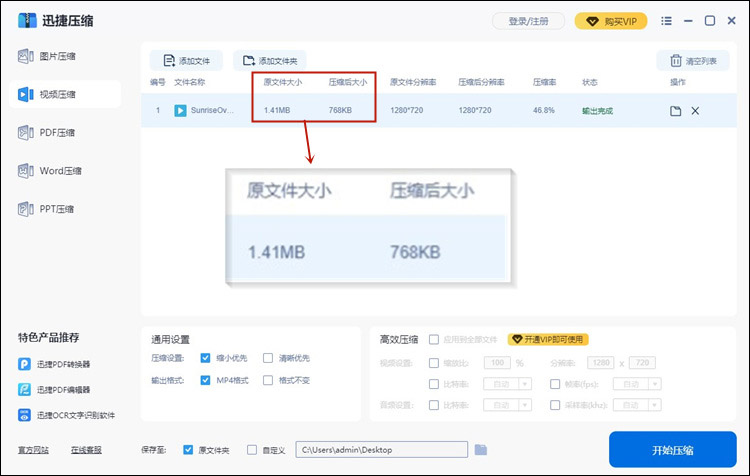Screen dimensions: 750x476
Task: Remove SunriseOv row with the X icon
Action: [695, 111]
